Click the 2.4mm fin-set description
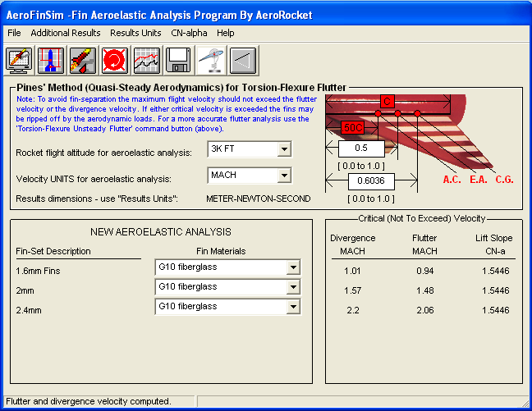Image resolution: width=532 pixels, height=411 pixels. (29, 310)
